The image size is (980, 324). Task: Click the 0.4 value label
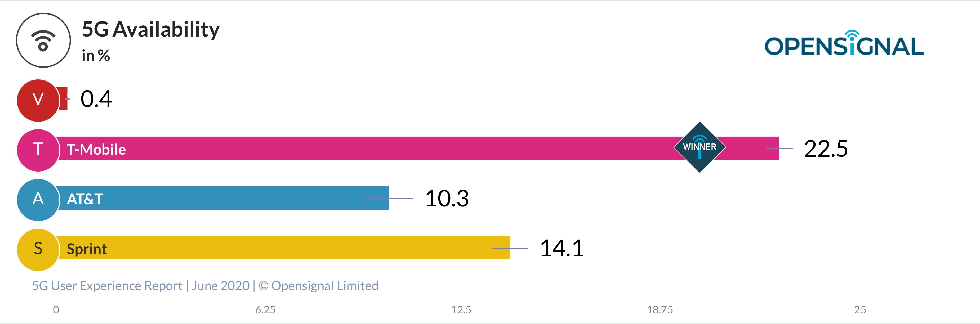click(96, 99)
